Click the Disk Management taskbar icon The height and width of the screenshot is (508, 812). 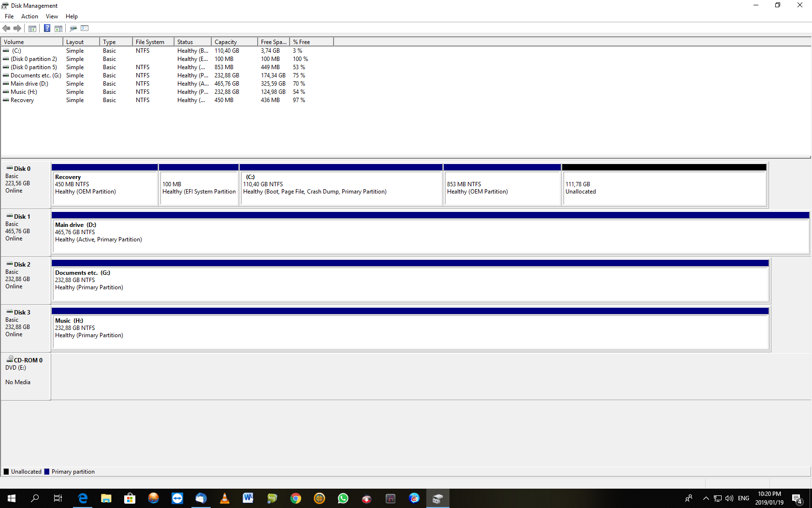(x=438, y=498)
